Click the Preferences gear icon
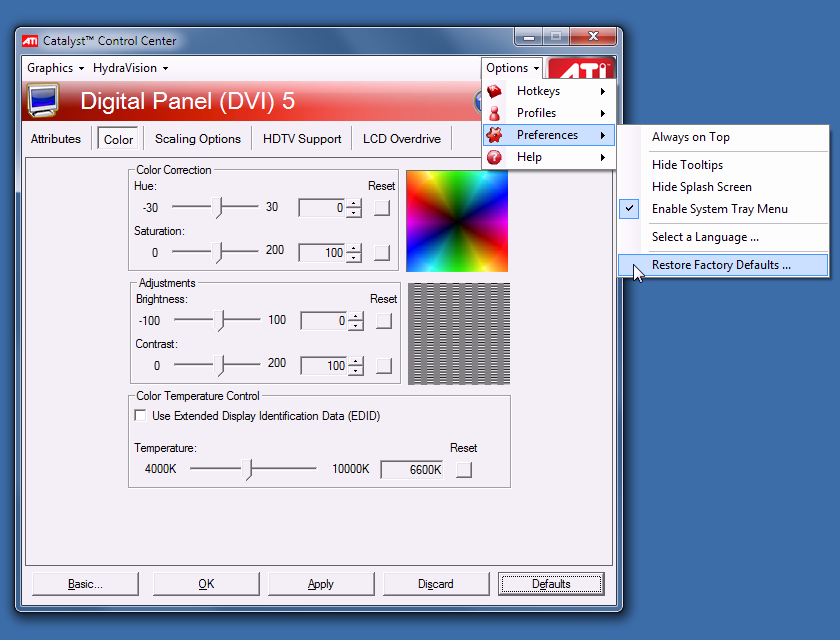This screenshot has height=640, width=840. point(494,135)
